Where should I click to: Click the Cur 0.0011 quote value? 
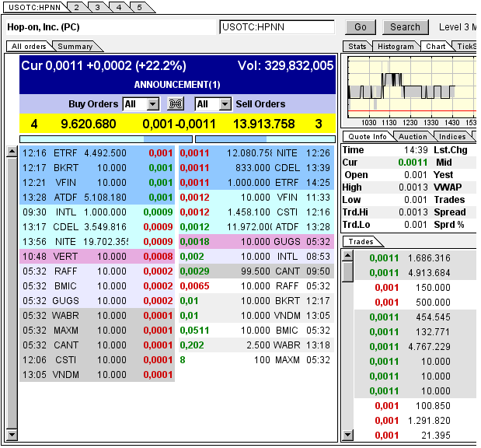413,163
